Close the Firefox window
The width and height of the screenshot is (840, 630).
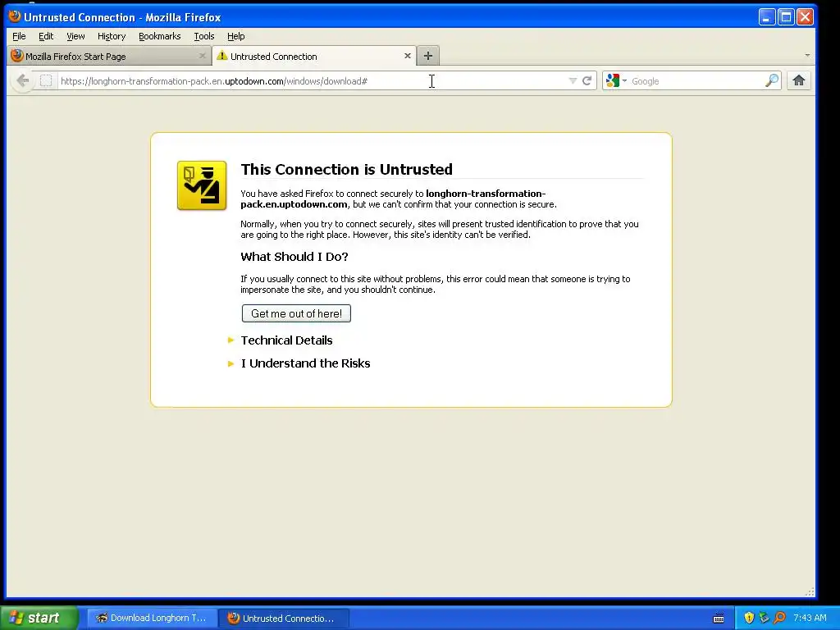click(806, 17)
